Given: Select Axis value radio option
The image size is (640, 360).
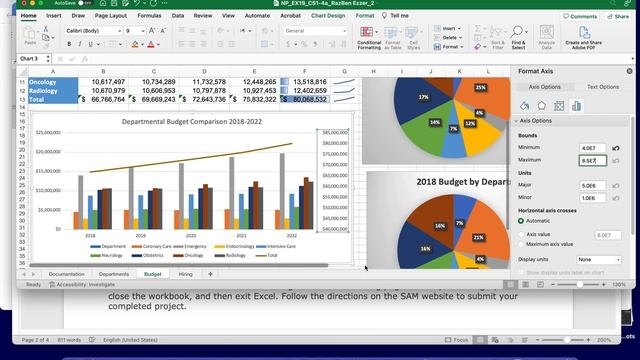Looking at the screenshot, I should point(521,234).
